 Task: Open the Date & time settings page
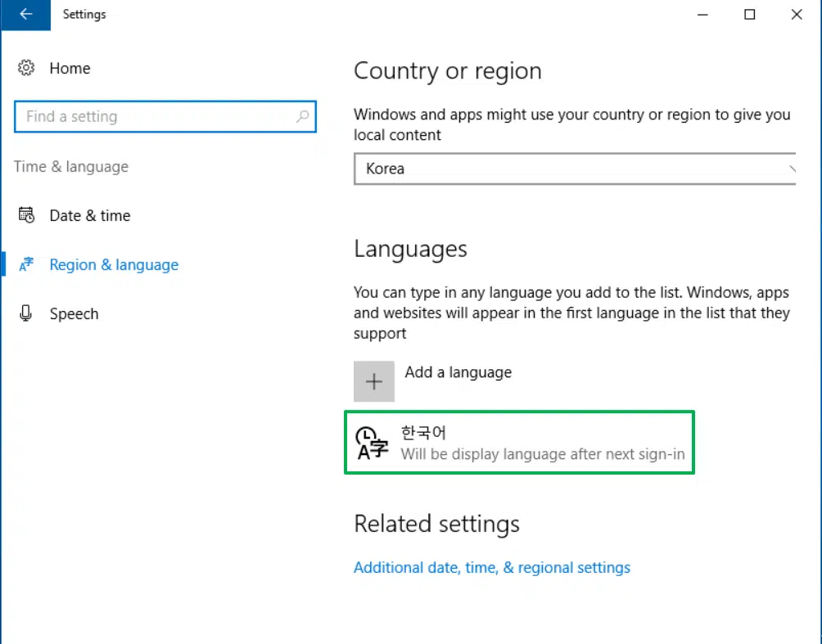coord(89,215)
